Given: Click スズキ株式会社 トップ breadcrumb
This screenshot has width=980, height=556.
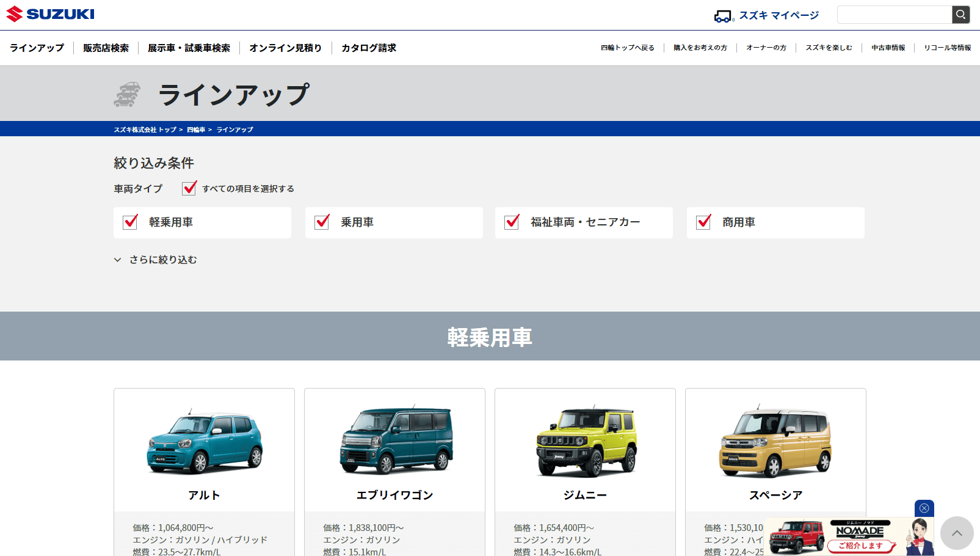Looking at the screenshot, I should click(145, 130).
